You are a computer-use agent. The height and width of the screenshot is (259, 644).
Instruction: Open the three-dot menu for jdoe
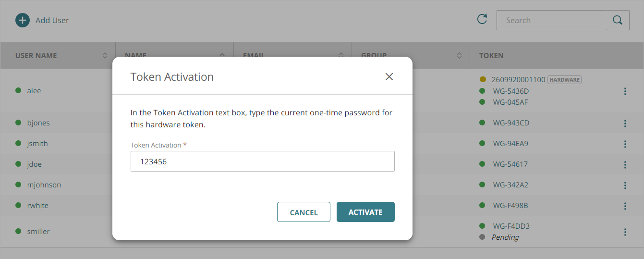tap(625, 165)
